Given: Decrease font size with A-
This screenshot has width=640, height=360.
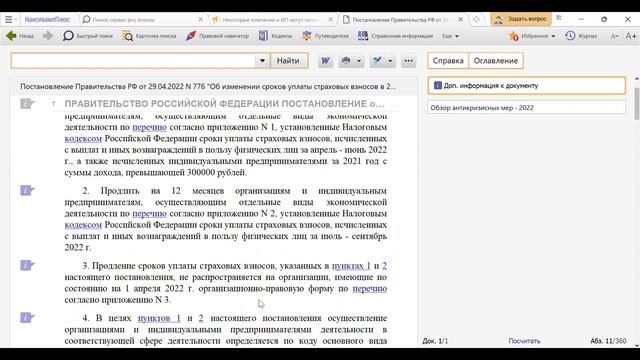Looking at the screenshot, I should (x=615, y=36).
